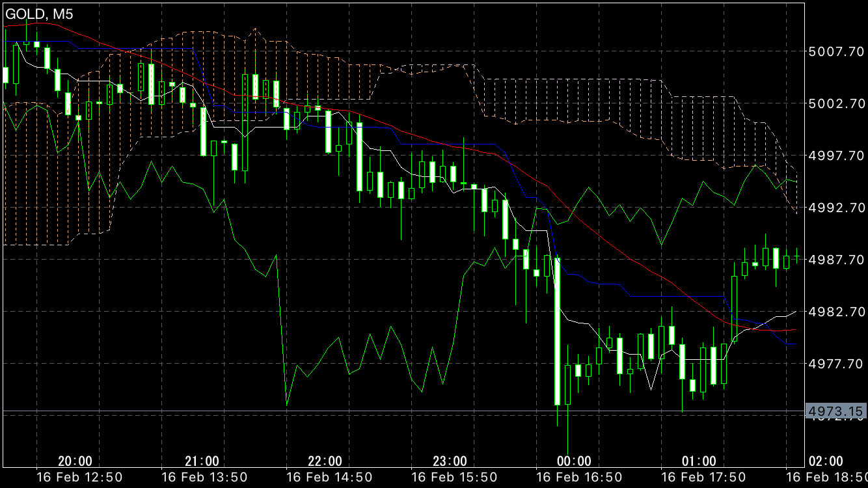868x488 pixels.
Task: Select the 4973.15 current price tag
Action: click(x=835, y=411)
